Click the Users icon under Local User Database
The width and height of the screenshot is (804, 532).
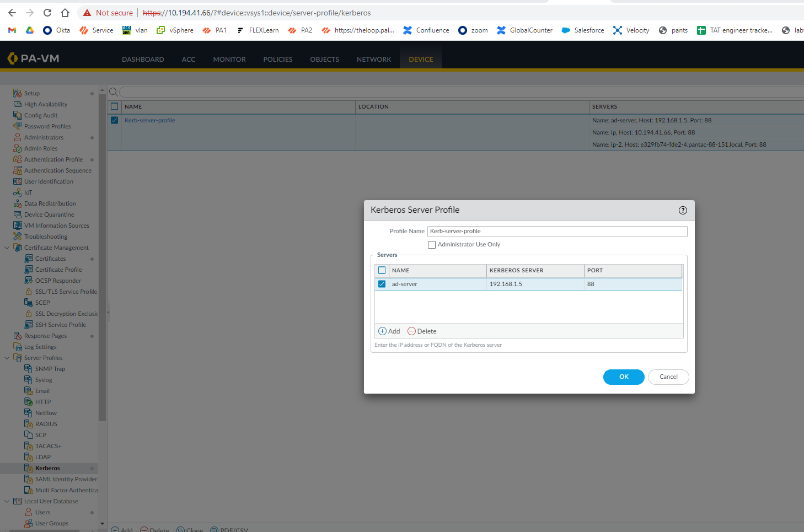(x=29, y=512)
